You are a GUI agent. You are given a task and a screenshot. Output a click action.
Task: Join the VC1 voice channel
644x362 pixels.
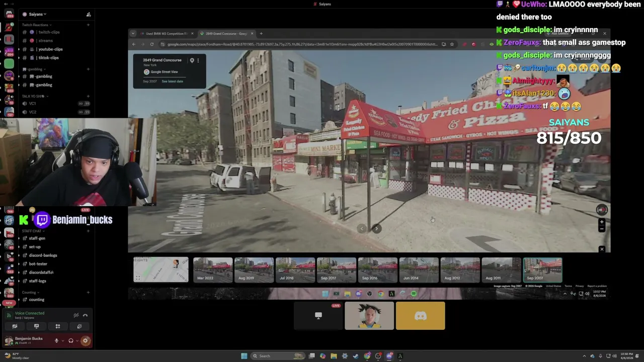[55, 104]
